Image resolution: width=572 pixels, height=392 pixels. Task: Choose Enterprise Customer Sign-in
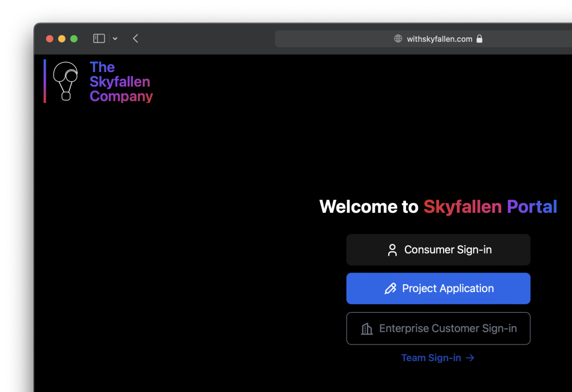click(x=438, y=328)
